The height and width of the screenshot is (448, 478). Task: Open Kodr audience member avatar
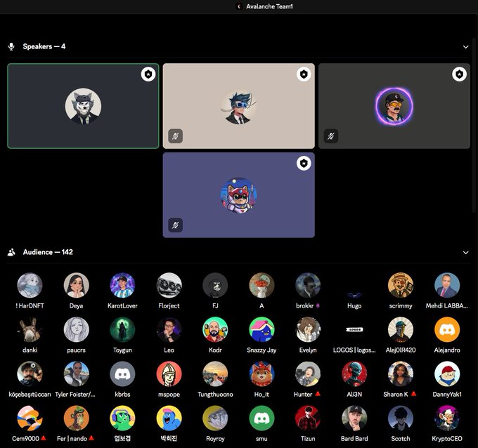coord(215,329)
